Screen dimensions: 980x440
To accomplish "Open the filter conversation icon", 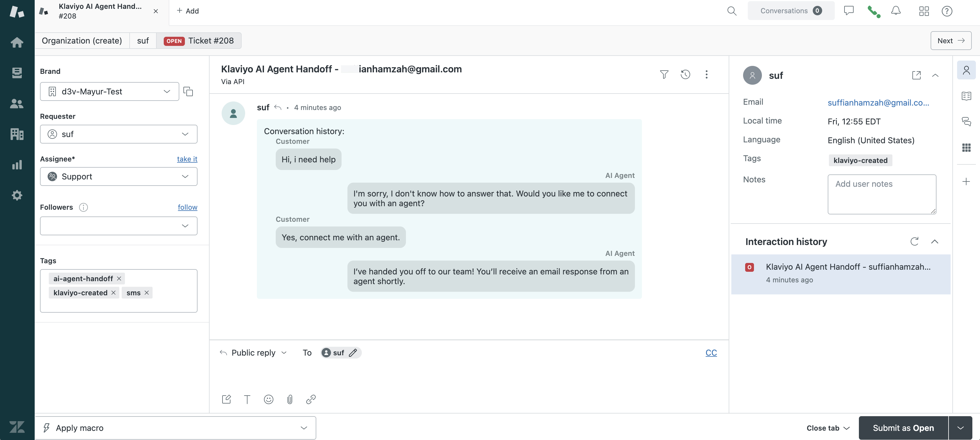I will (x=664, y=74).
